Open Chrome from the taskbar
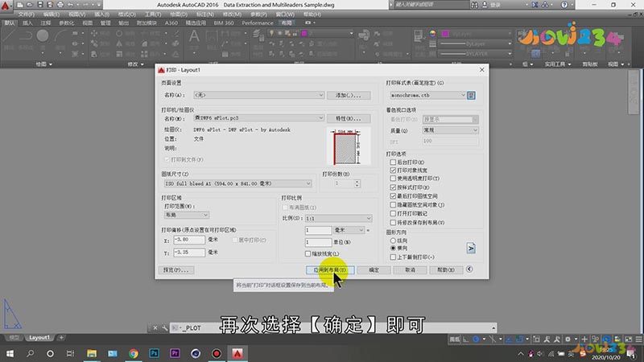The image size is (644, 362). pyautogui.click(x=133, y=353)
